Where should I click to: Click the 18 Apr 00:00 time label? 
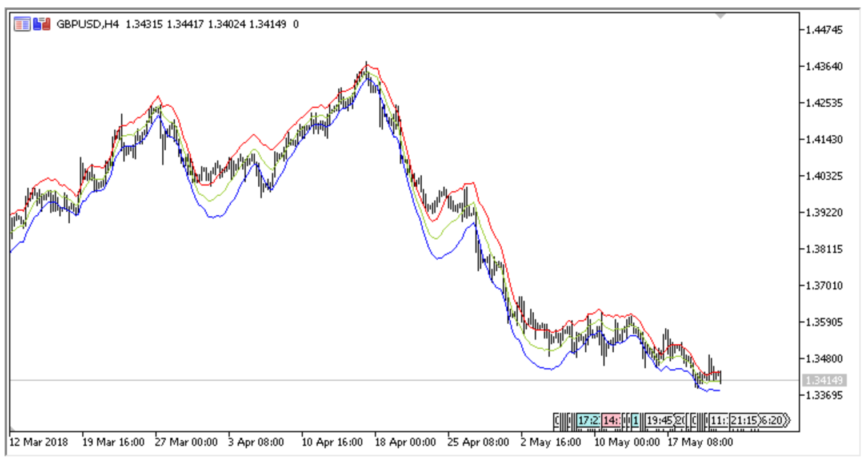click(405, 442)
